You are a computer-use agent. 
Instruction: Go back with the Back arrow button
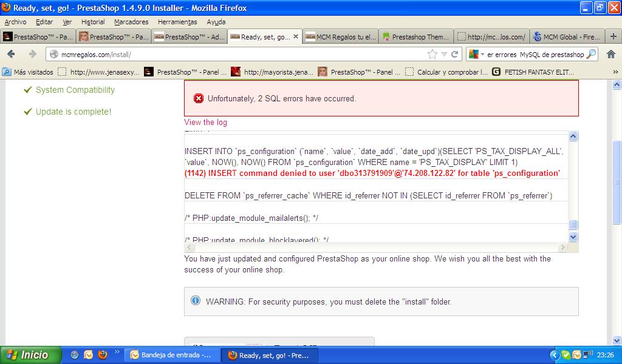point(11,54)
